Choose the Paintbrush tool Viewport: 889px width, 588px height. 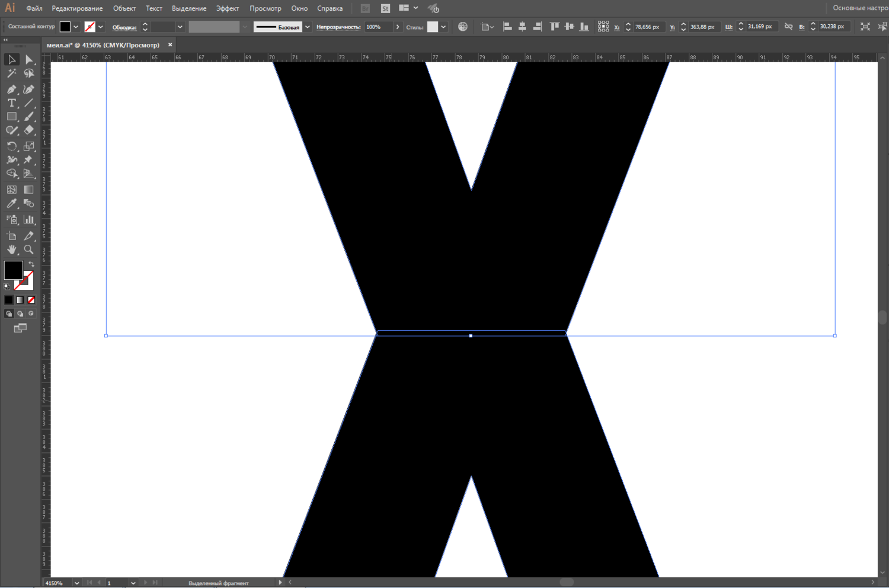coord(28,117)
